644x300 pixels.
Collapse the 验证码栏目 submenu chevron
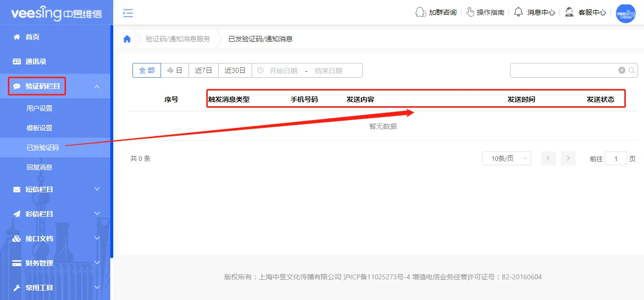tap(97, 86)
